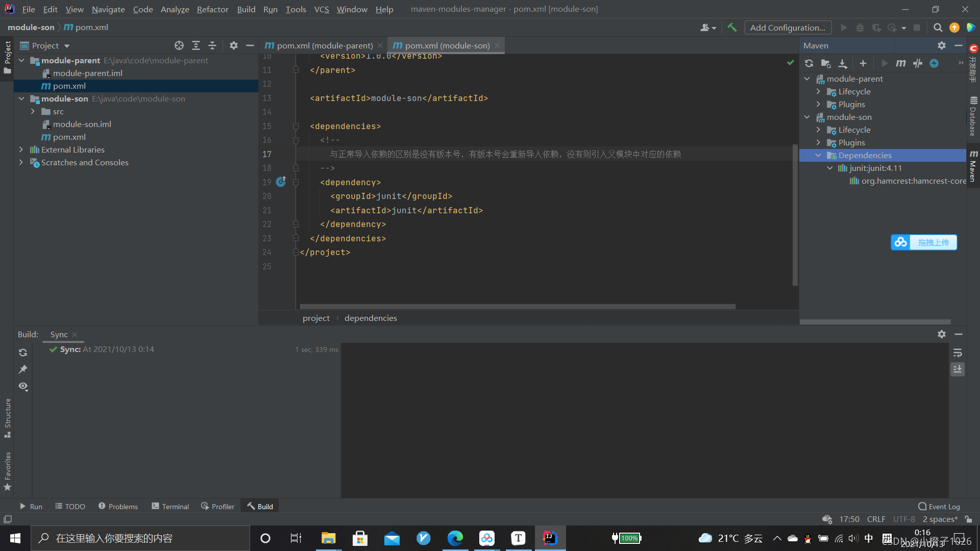Hide the Project tool window

tap(250, 45)
